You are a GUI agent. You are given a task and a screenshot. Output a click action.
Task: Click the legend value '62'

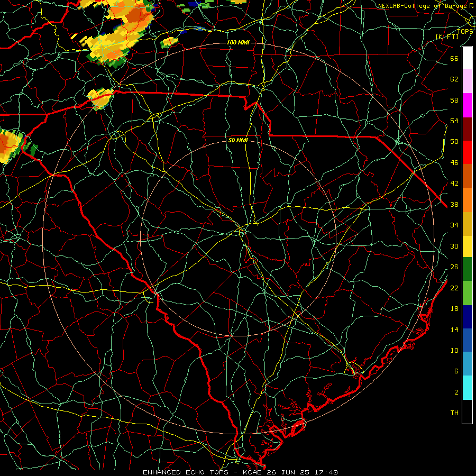(454, 79)
